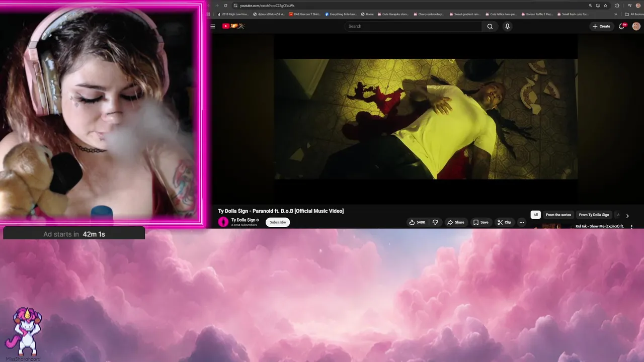Submit search with the magnifier button
This screenshot has height=362, width=644.
[x=490, y=26]
